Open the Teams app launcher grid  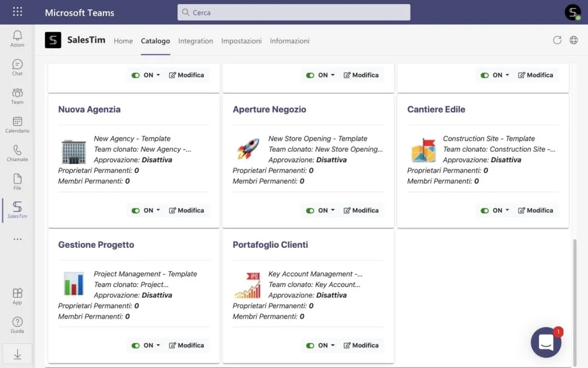coord(17,11)
